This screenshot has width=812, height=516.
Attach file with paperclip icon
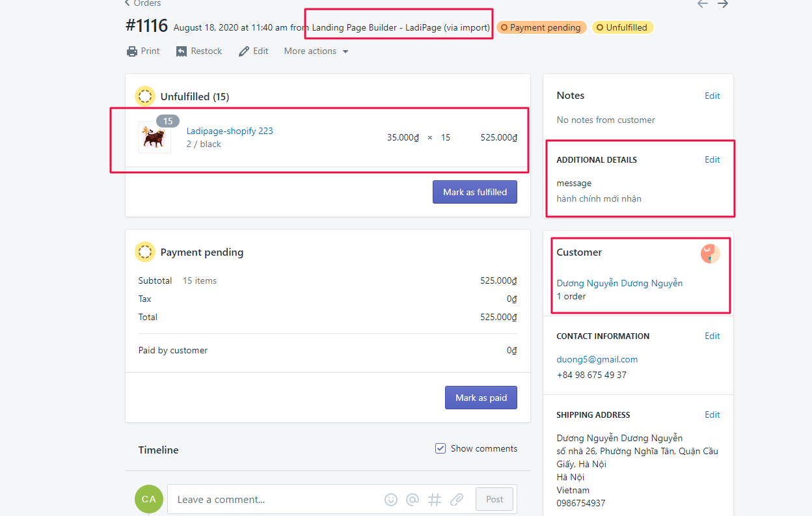point(457,500)
